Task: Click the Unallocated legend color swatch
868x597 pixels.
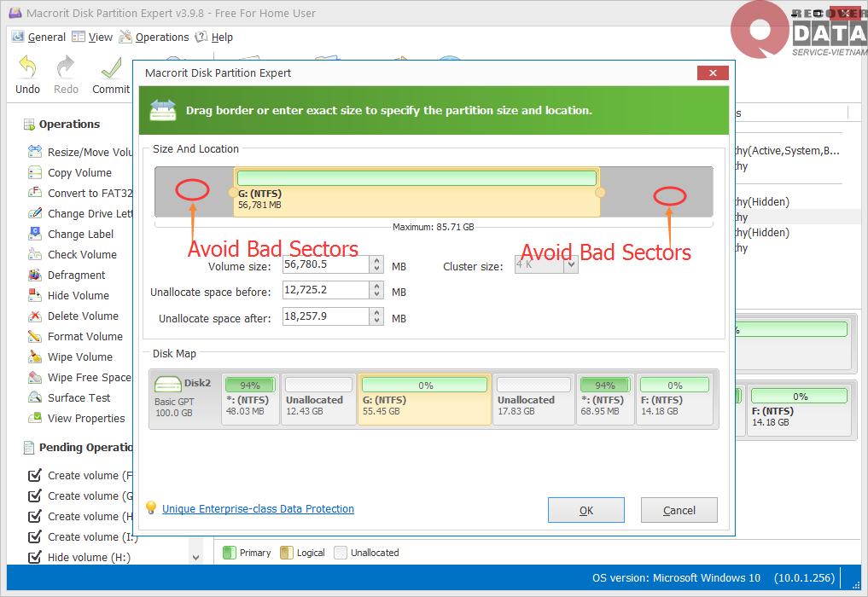Action: pyautogui.click(x=341, y=552)
